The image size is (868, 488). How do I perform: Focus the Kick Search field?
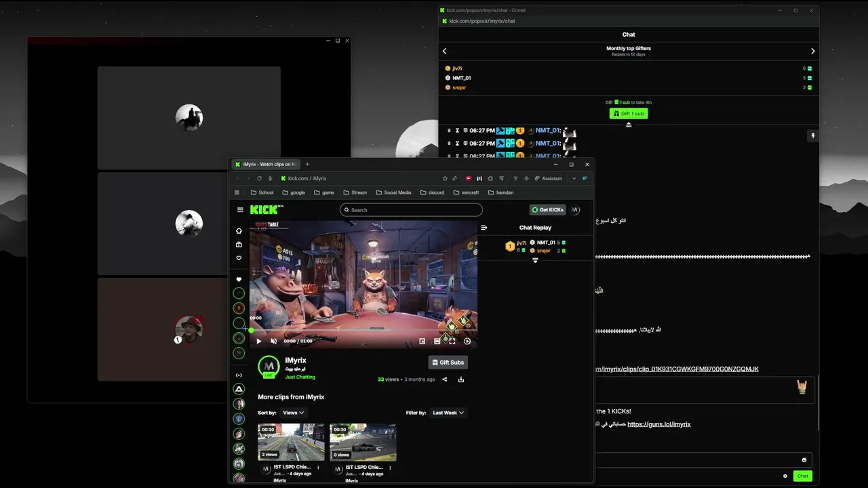coord(411,210)
